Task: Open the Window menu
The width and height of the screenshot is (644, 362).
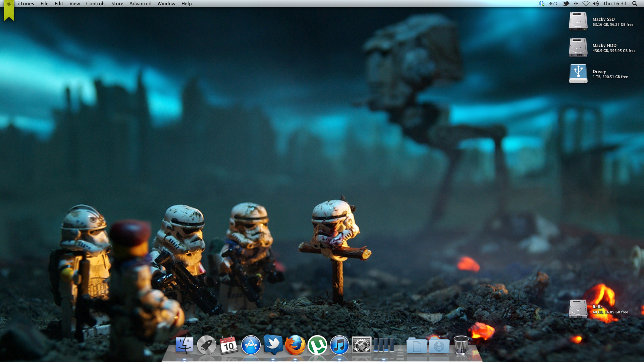Action: tap(166, 4)
